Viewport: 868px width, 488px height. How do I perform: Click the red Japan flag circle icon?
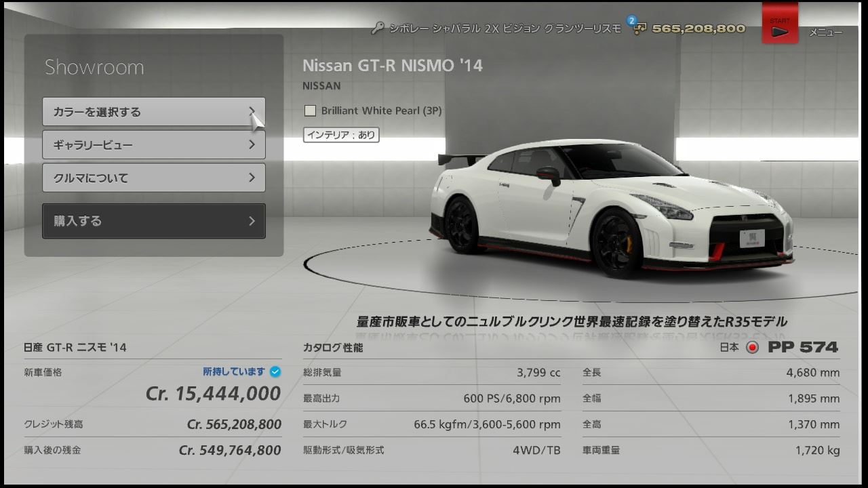tap(752, 348)
